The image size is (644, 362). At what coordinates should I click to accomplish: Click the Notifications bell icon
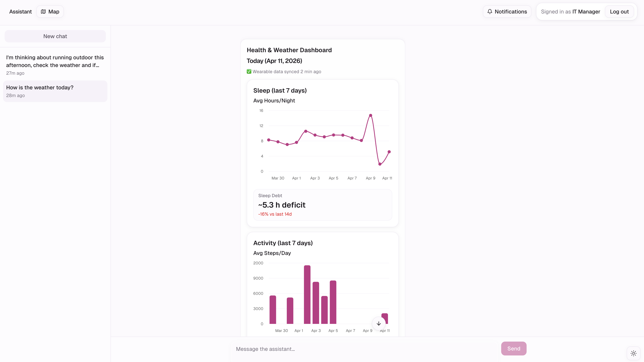(490, 12)
